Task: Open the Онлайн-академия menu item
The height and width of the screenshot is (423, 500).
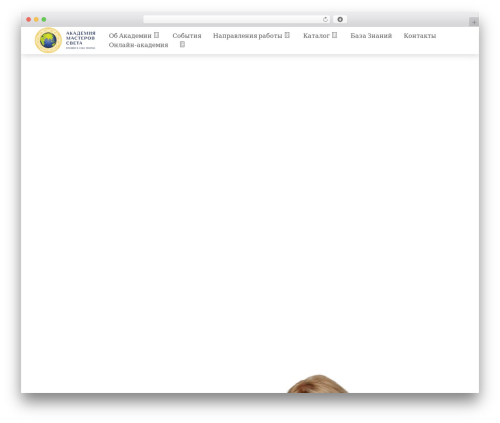Action: (138, 45)
